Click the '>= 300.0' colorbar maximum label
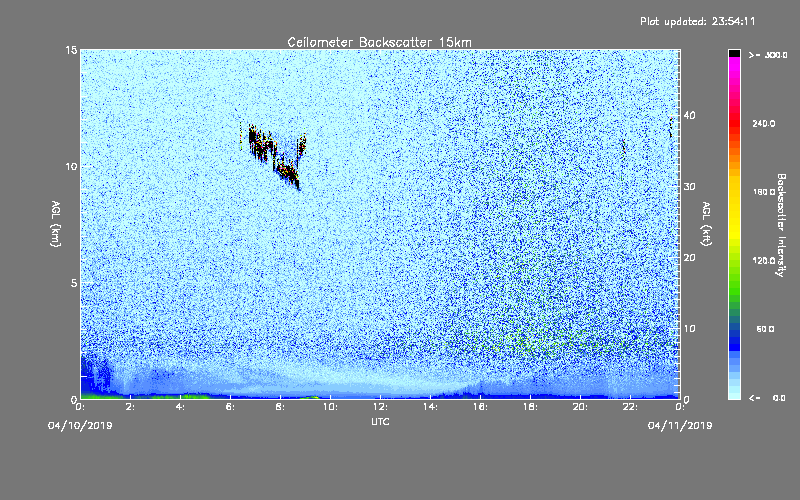 pos(768,55)
